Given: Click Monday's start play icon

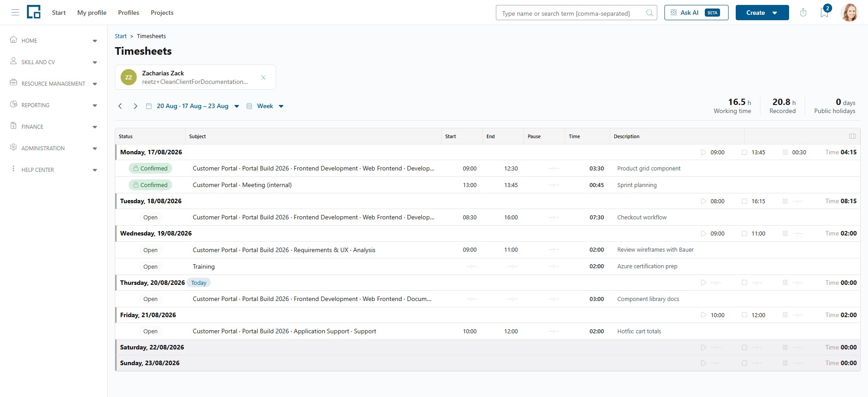Looking at the screenshot, I should 703,153.
